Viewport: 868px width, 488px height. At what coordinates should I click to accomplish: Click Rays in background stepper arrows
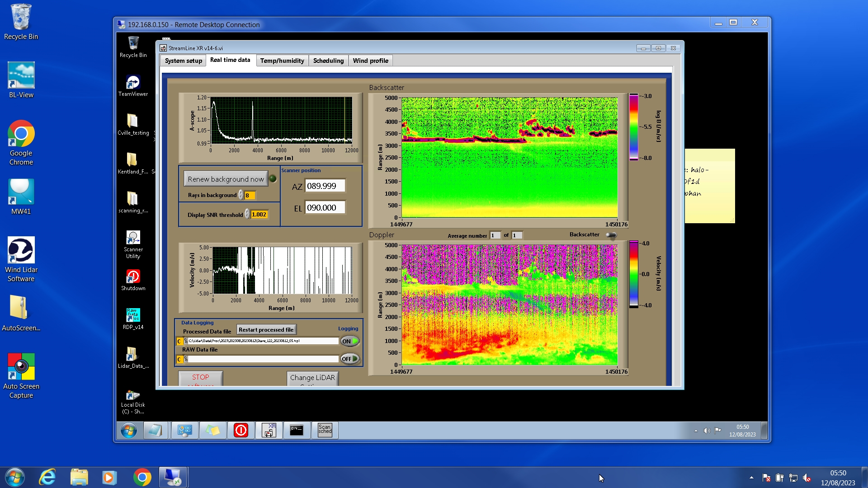tap(241, 195)
